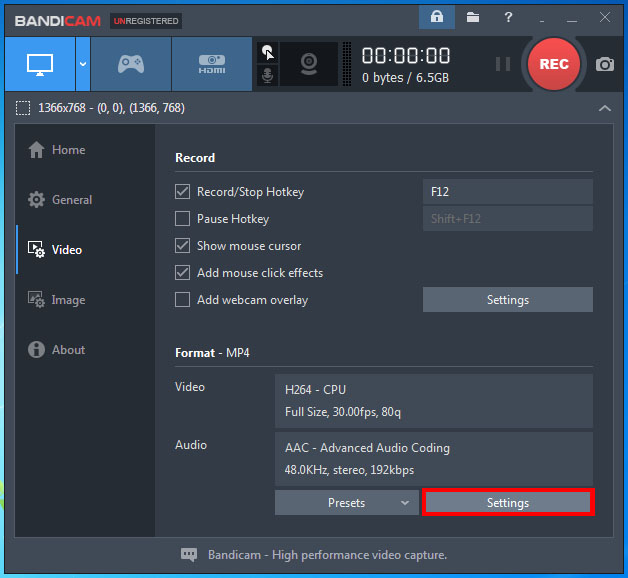Click the lock icon in title bar
The width and height of the screenshot is (628, 578).
tap(437, 17)
